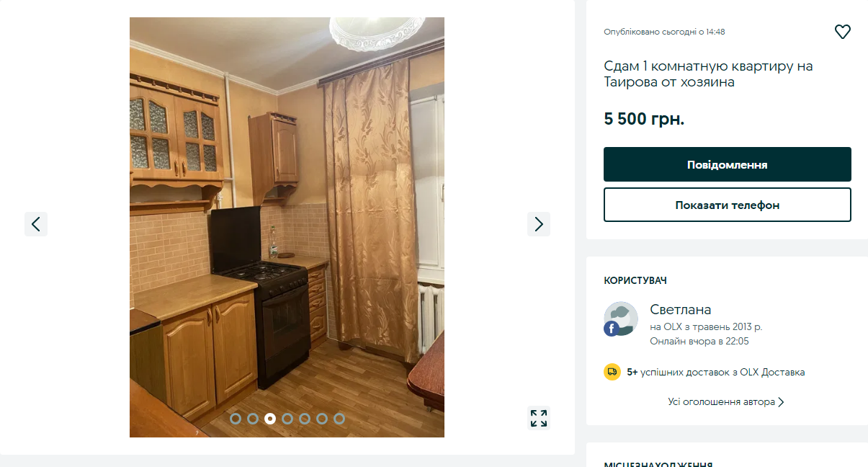Open seller name Светлана

[681, 310]
